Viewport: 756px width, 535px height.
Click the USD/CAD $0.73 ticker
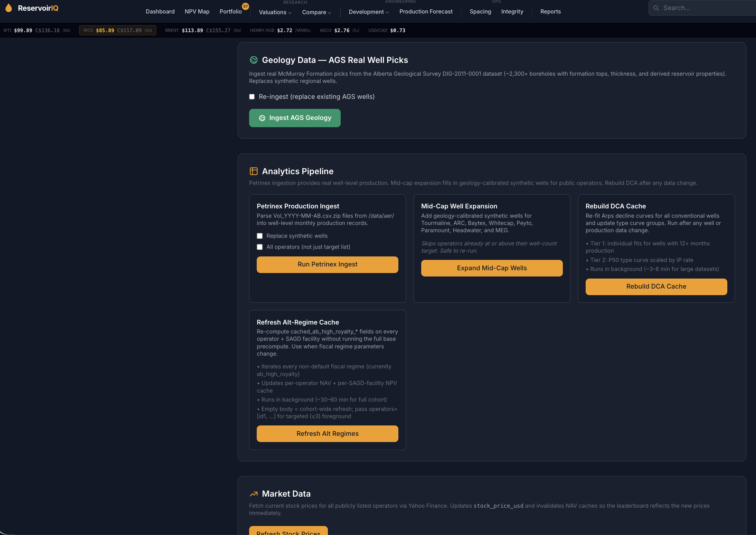point(387,30)
